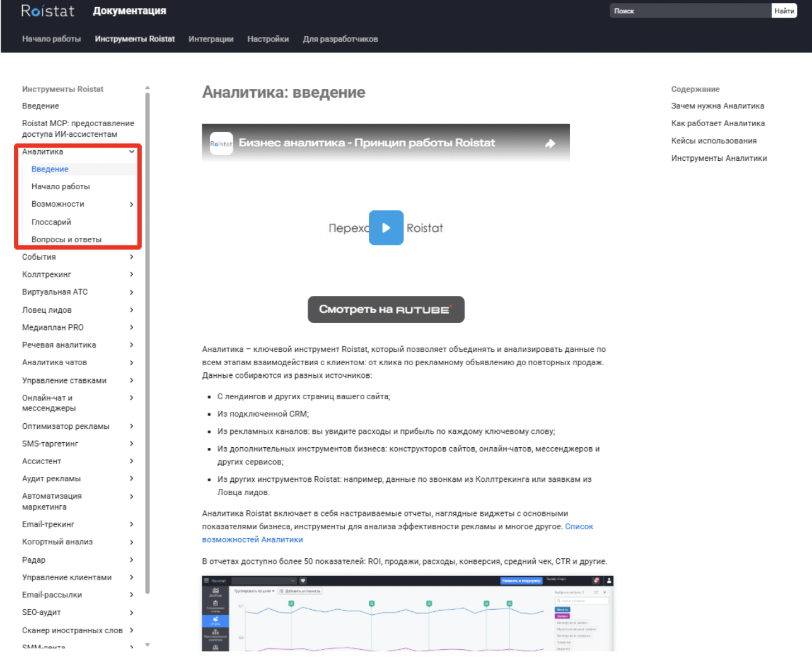This screenshot has width=812, height=661.
Task: Expand the Сканер иностранных слов section
Action: [132, 630]
